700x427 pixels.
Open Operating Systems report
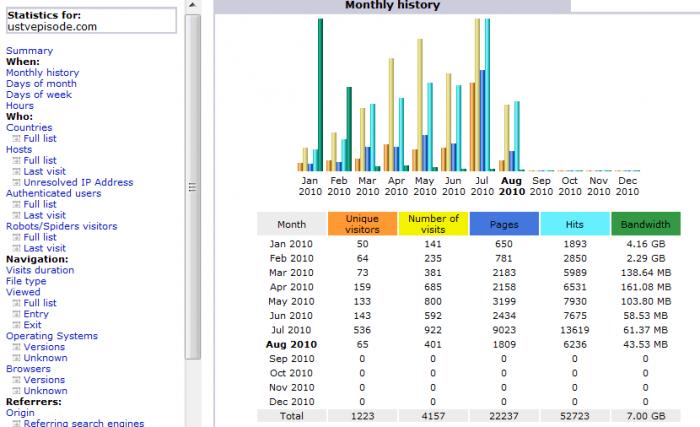coord(52,335)
